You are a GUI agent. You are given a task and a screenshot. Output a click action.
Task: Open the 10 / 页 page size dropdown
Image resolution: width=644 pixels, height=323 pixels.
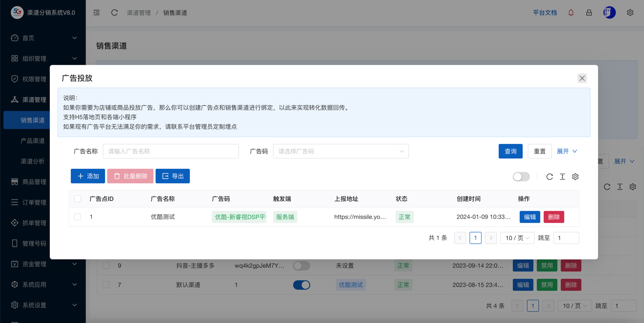click(517, 238)
